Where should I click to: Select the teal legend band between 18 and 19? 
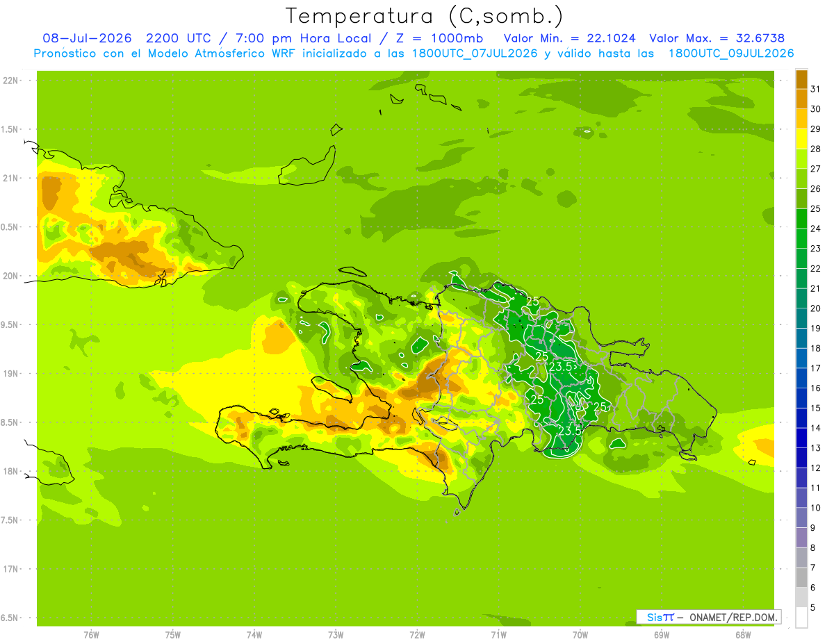(801, 338)
